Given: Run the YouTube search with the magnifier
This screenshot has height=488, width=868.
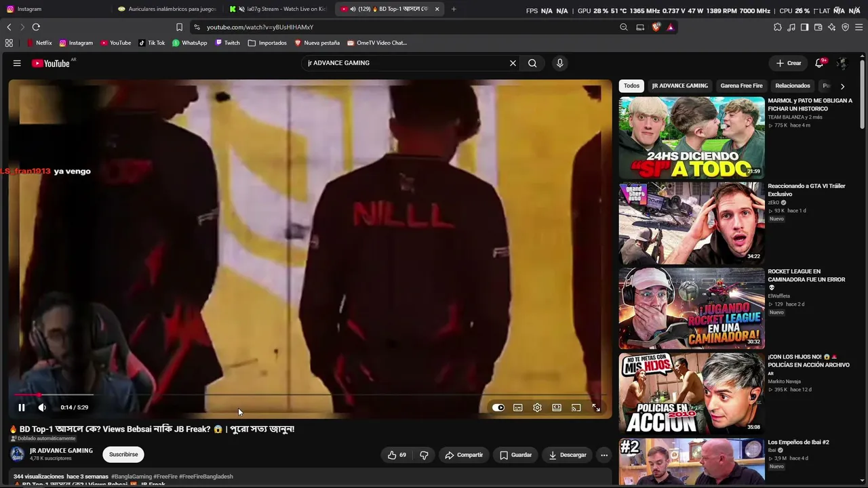Looking at the screenshot, I should click(x=532, y=63).
